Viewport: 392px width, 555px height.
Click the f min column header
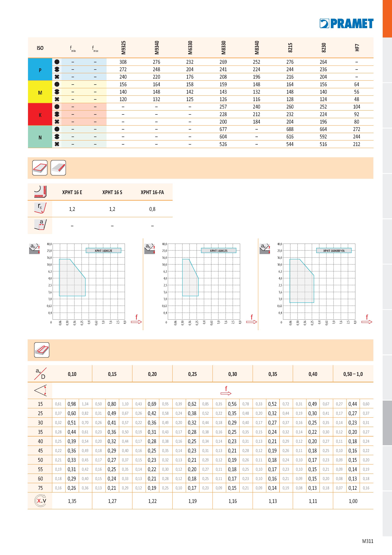73,49
